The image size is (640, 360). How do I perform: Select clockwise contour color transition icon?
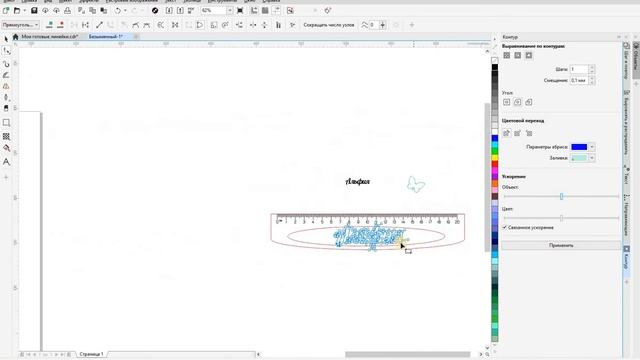tap(518, 133)
